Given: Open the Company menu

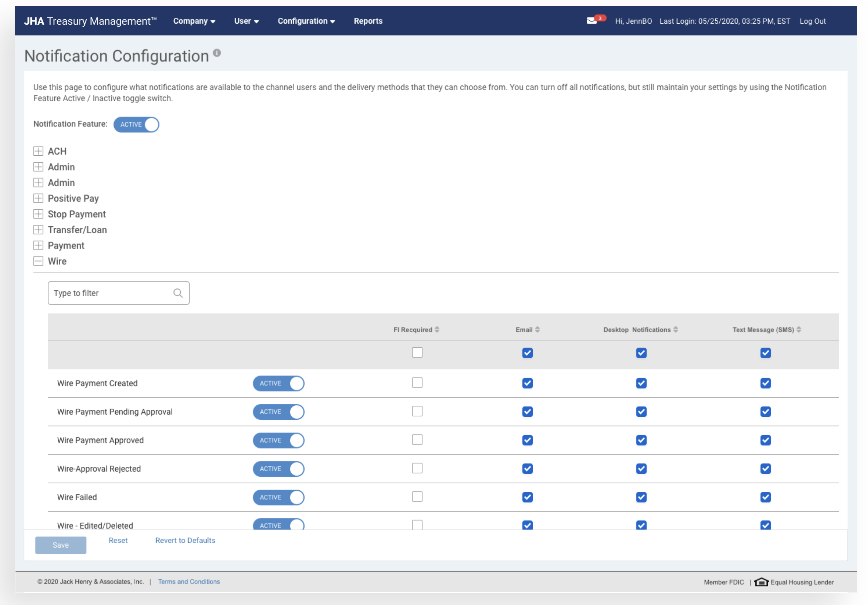Looking at the screenshot, I should [x=194, y=21].
